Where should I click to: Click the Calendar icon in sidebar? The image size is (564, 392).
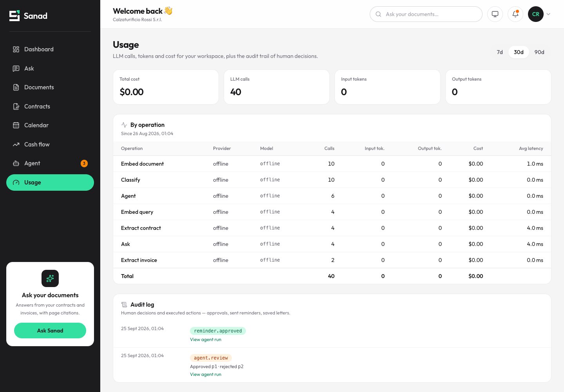coord(16,125)
